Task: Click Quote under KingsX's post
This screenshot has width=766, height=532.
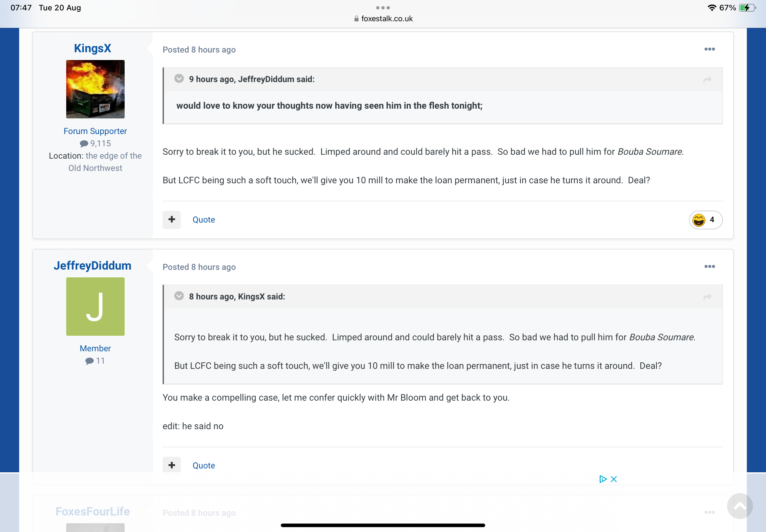Action: point(204,220)
